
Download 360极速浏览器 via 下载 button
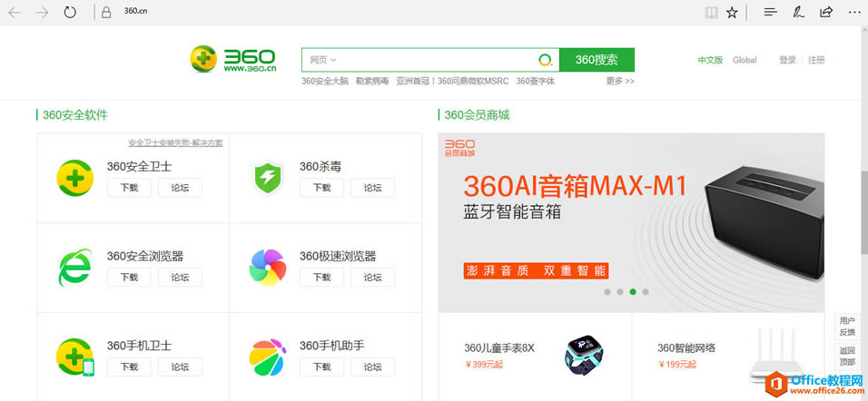pos(321,277)
